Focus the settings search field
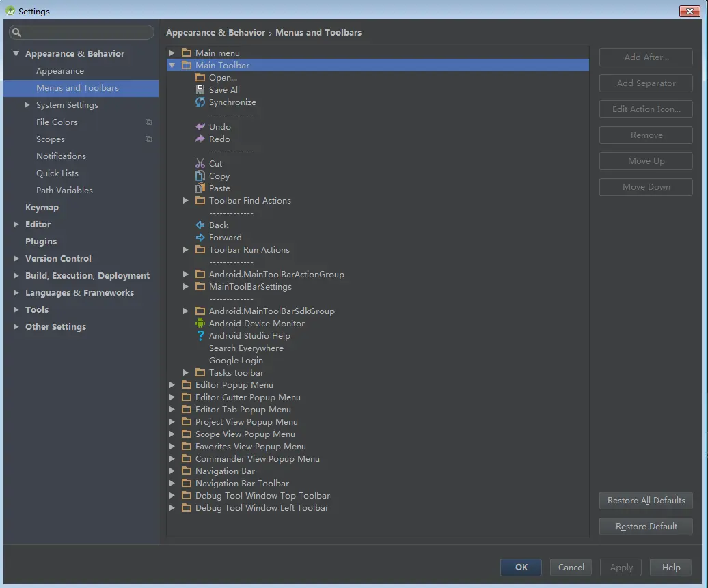Viewport: 708px width, 588px height. point(82,32)
